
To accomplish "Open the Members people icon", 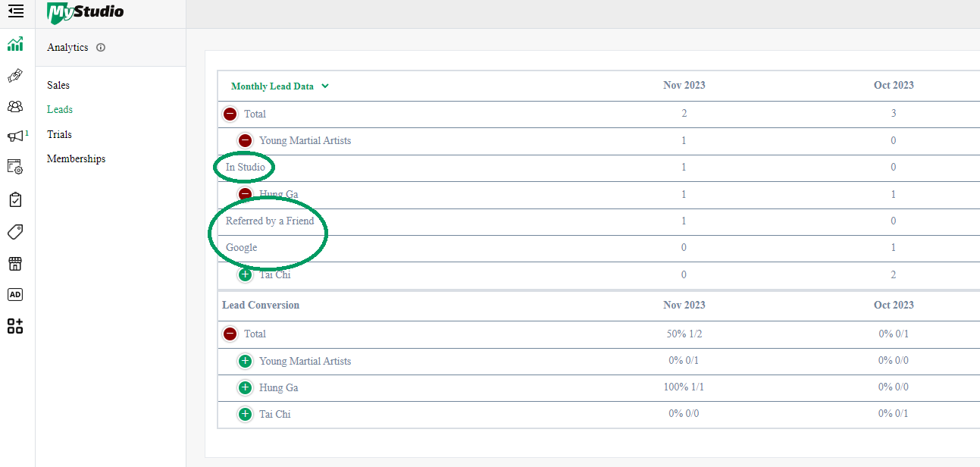I will [15, 106].
